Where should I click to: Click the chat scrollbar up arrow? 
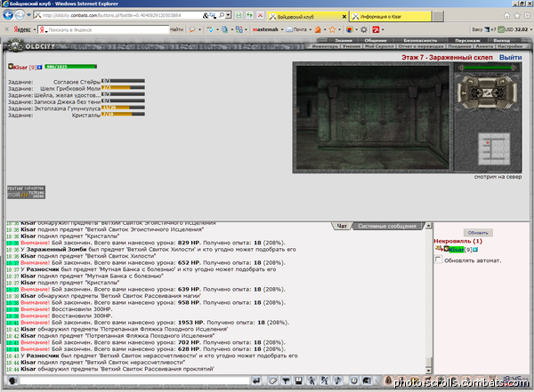(428, 226)
